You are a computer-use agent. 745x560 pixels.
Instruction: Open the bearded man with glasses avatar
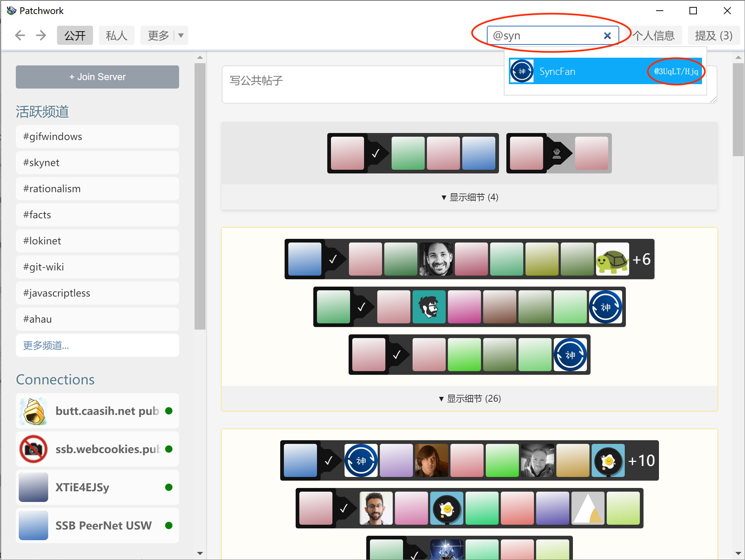[376, 508]
